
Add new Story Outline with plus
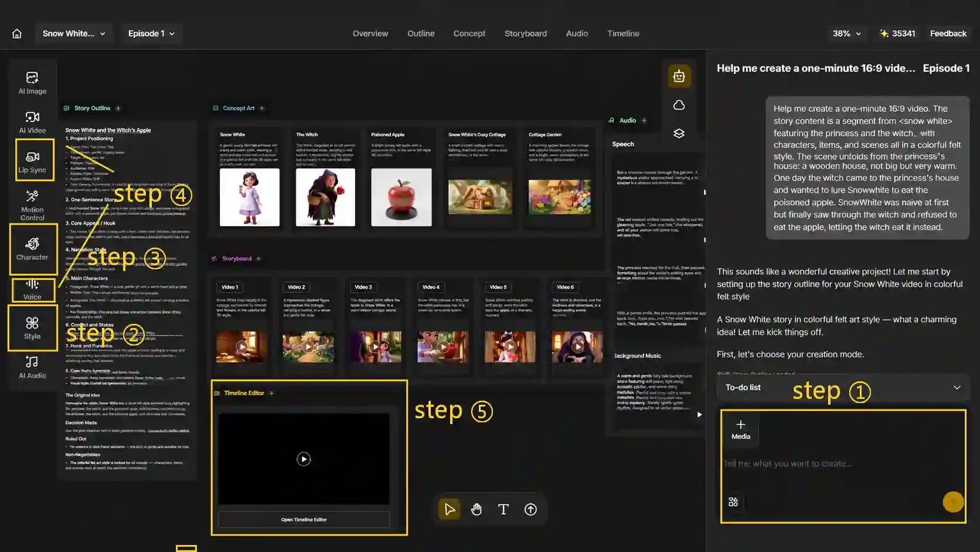tap(118, 108)
